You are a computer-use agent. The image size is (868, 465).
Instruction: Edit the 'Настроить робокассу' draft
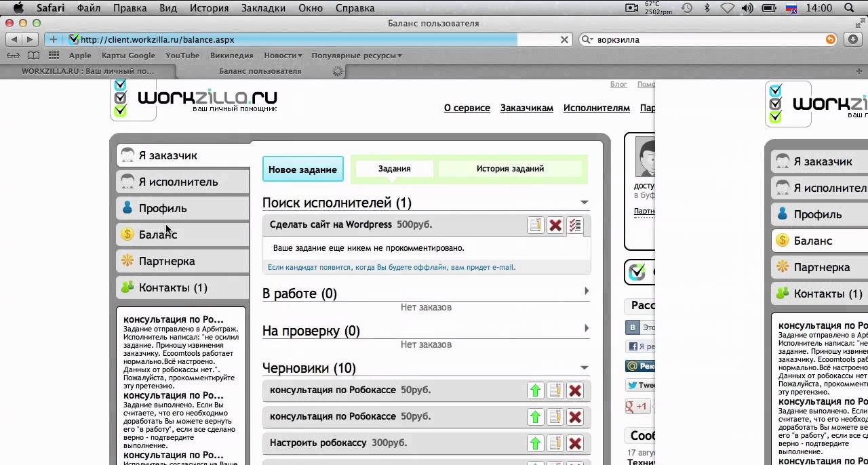[x=555, y=443]
